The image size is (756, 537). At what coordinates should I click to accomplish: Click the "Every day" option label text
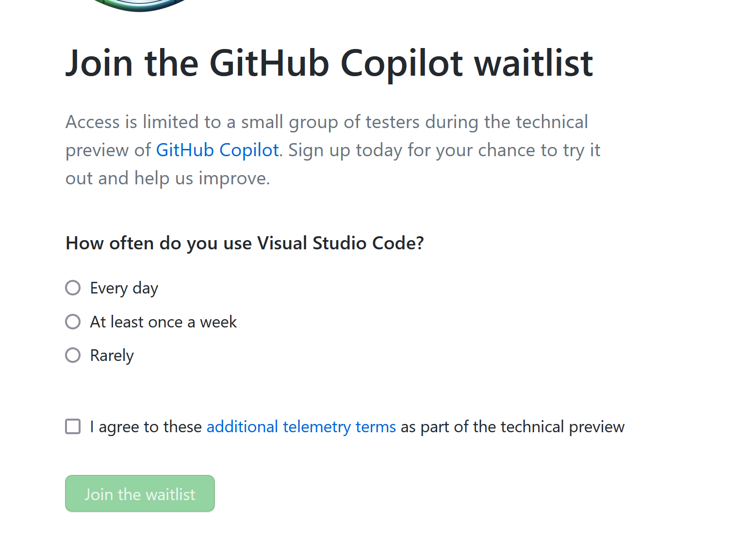click(x=124, y=289)
